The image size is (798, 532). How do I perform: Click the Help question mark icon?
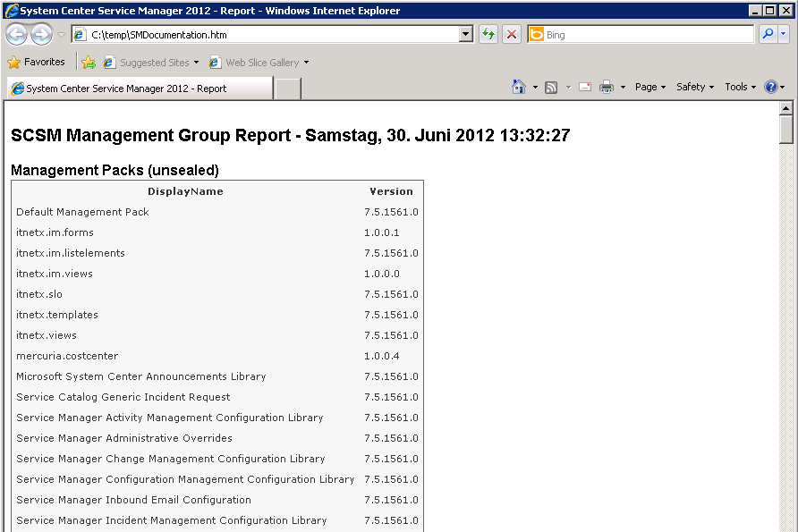pos(770,87)
